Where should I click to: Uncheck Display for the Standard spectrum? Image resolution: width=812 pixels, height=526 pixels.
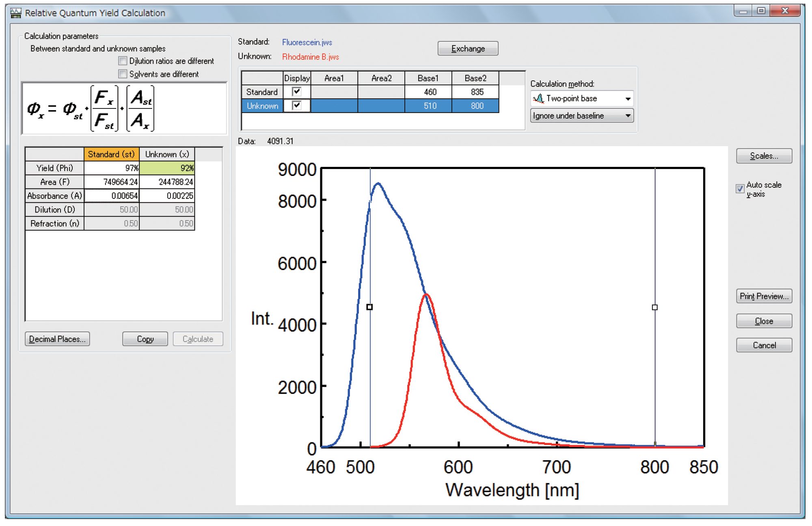pos(297,92)
